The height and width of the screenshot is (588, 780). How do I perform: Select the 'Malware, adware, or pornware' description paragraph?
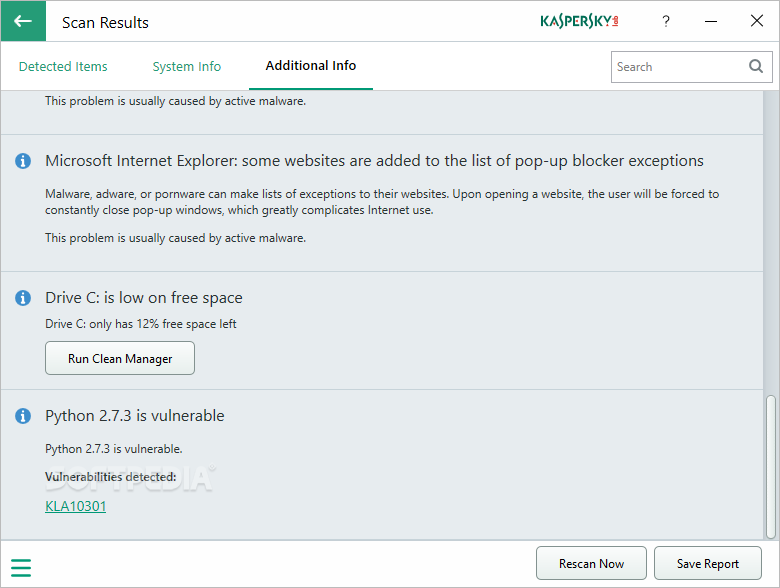click(382, 201)
